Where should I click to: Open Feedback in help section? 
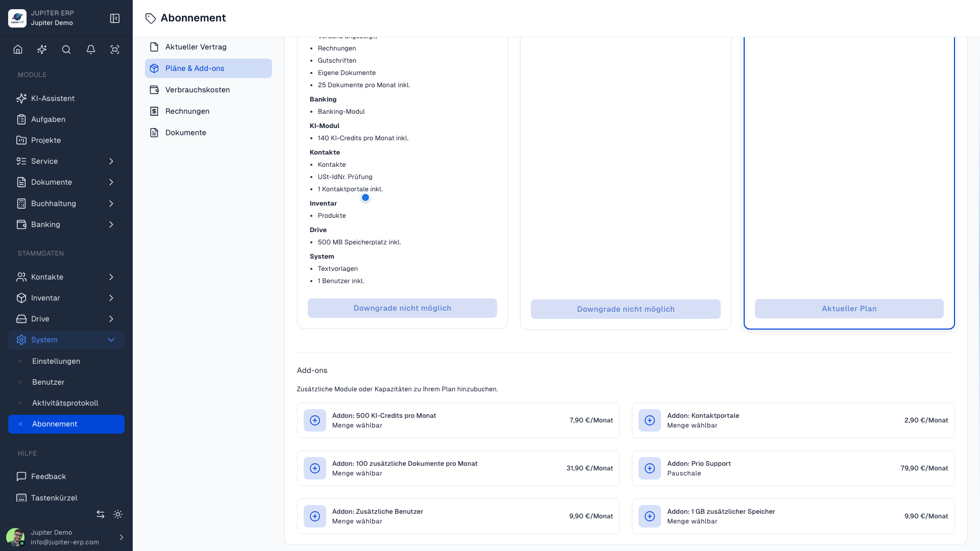click(x=66, y=477)
